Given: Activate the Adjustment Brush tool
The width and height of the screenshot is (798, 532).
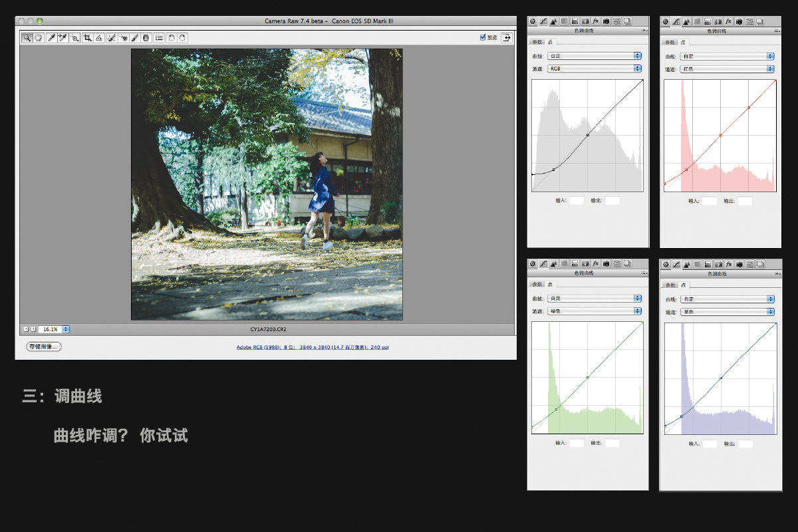Looking at the screenshot, I should [x=135, y=38].
